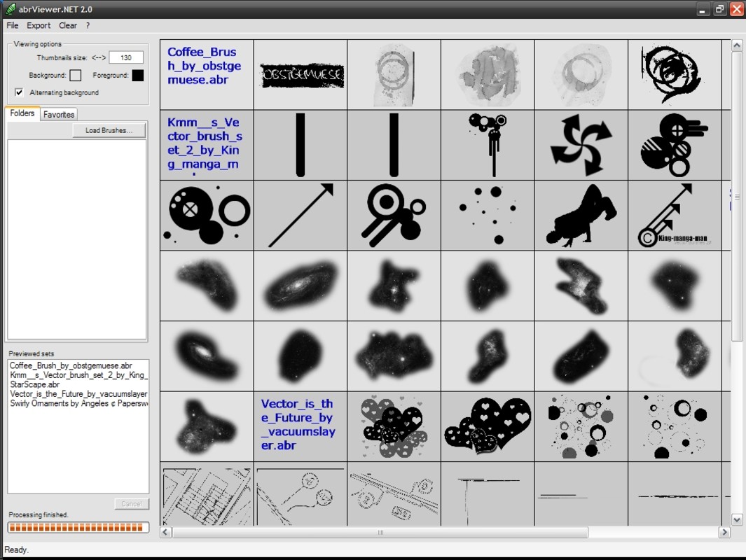Screen dimensions: 746x560
Task: Pick the King-manga-man copyright arrow brush
Action: tap(675, 216)
